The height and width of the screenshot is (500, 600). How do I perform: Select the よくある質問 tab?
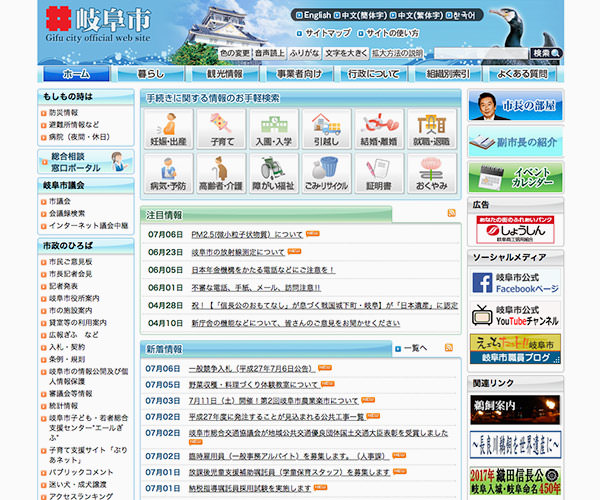click(x=525, y=74)
